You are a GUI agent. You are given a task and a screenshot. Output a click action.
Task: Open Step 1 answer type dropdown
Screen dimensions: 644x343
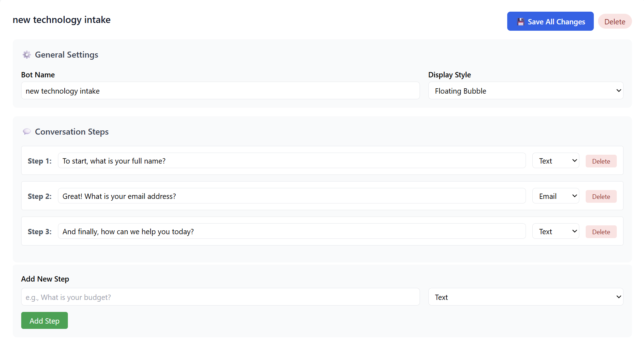(x=555, y=161)
